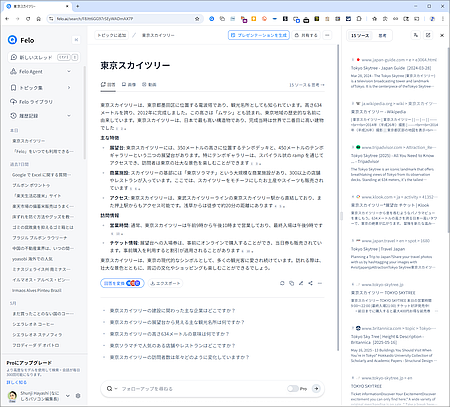
Task: Open history entry シエラレオネ コーヒー
Action: coord(33,324)
